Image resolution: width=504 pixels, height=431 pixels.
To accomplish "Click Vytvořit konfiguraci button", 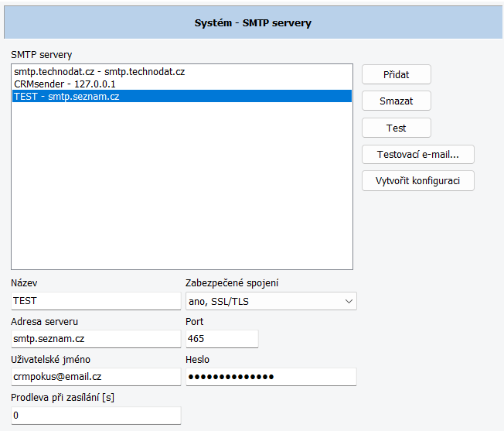I will tap(418, 181).
